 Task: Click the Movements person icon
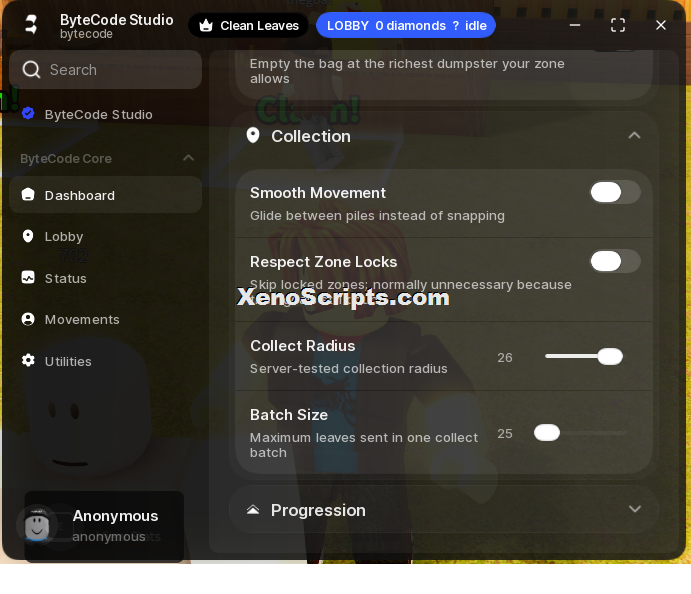tap(28, 319)
